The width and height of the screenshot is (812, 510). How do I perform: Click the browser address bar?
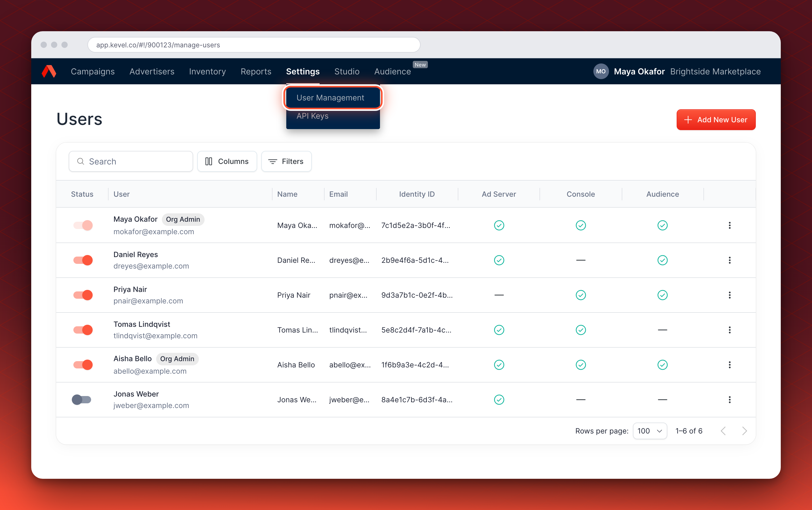coord(253,45)
